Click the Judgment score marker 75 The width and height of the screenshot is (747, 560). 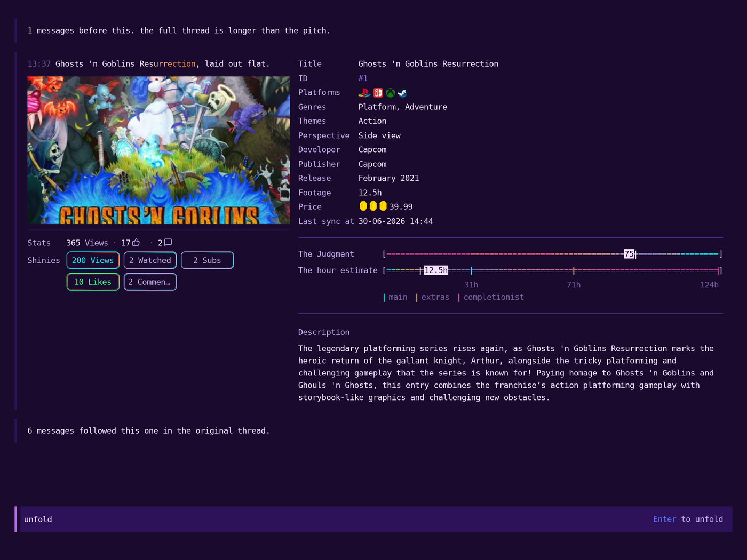point(630,254)
